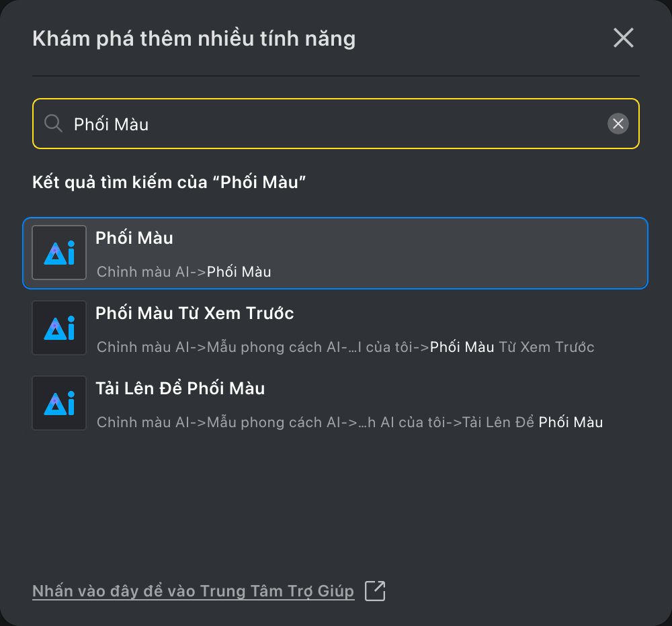Click highlighted Phối Màu in the second result's path
The height and width of the screenshot is (626, 672).
(462, 347)
